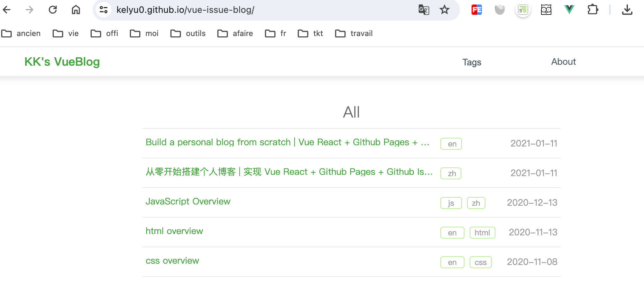
Task: Open the Extensions puzzle piece menu
Action: (593, 10)
